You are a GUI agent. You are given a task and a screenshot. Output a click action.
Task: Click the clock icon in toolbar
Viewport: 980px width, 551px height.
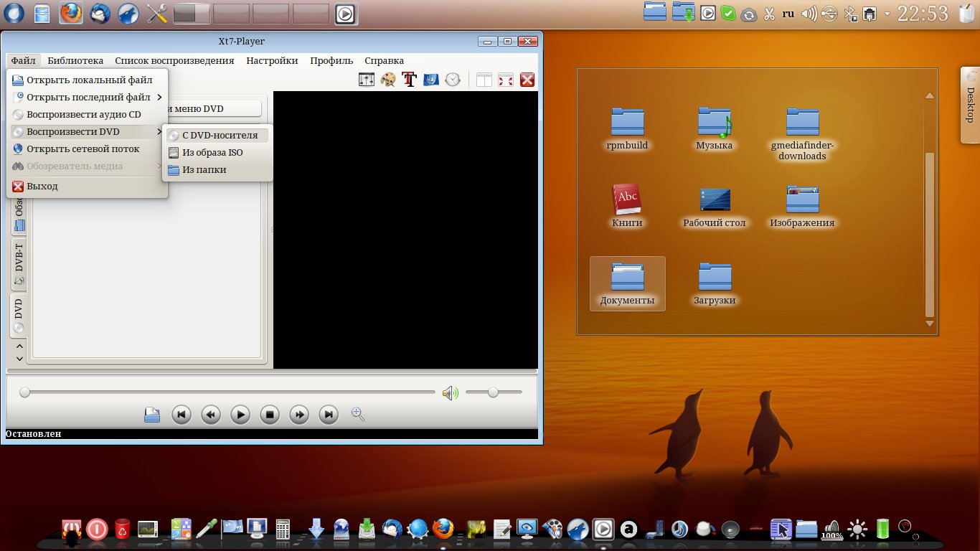(x=452, y=80)
